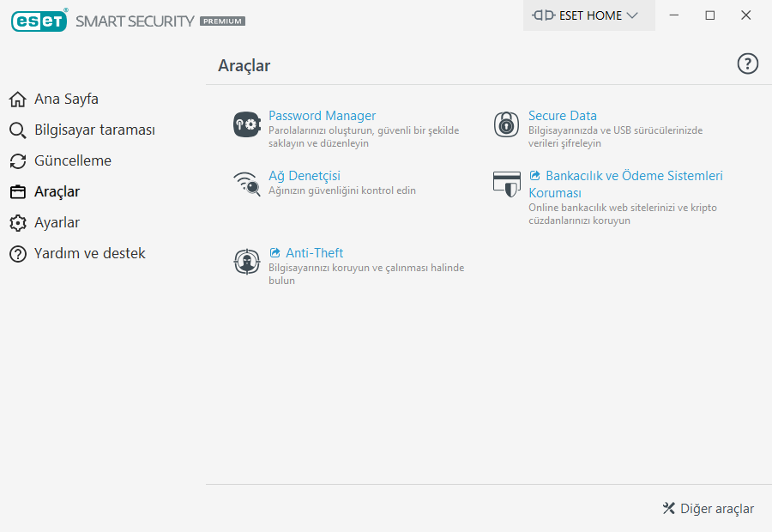
Task: Click the Ağ Denetçisi link
Action: [304, 176]
